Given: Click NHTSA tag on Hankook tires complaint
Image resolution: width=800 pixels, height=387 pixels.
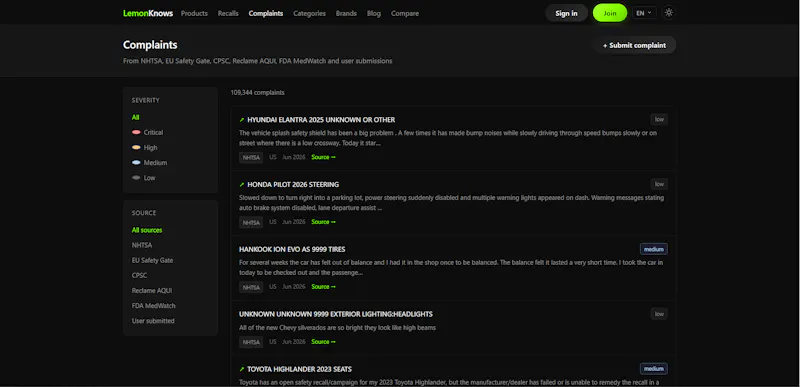Looking at the screenshot, I should 251,287.
